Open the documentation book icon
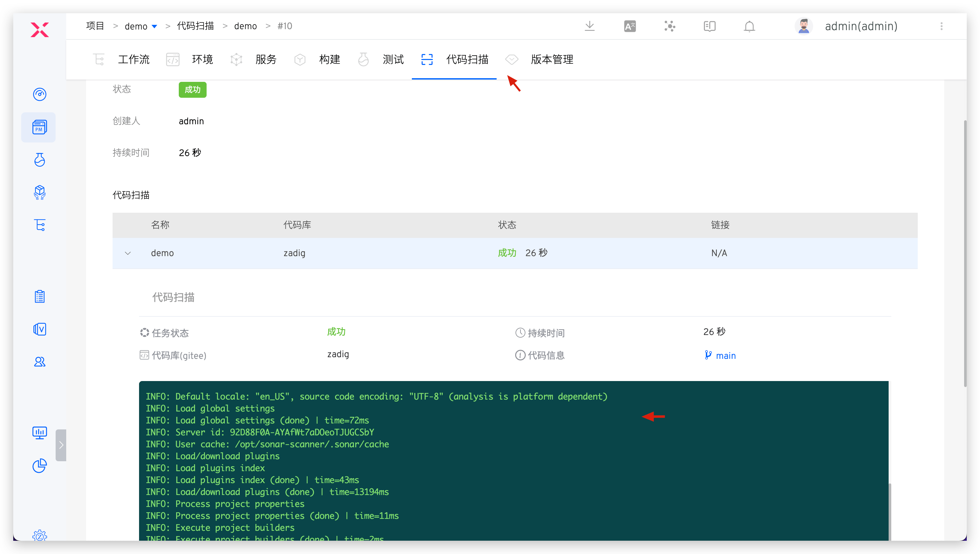Viewport: 980px width, 554px height. pos(709,26)
